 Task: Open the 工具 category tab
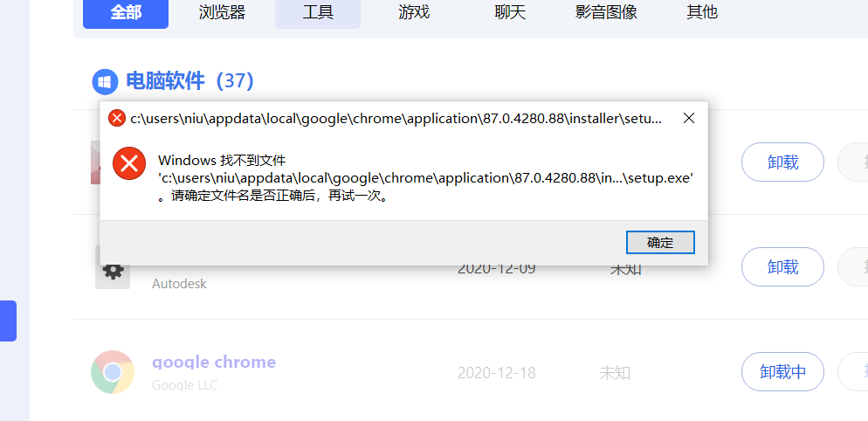318,13
